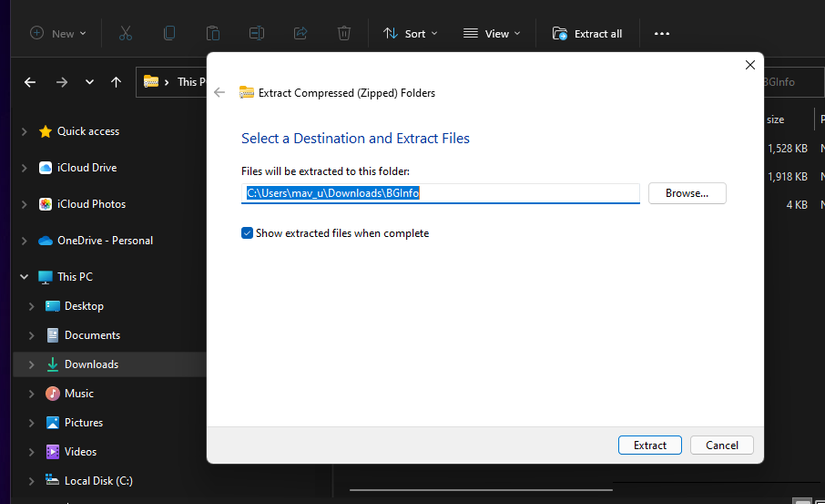Image resolution: width=825 pixels, height=504 pixels.
Task: Select iCloud Photos in sidebar
Action: click(x=91, y=204)
